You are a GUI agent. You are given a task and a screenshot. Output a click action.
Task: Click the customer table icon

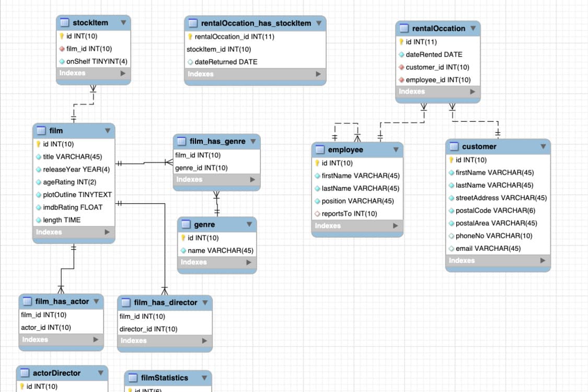[454, 146]
